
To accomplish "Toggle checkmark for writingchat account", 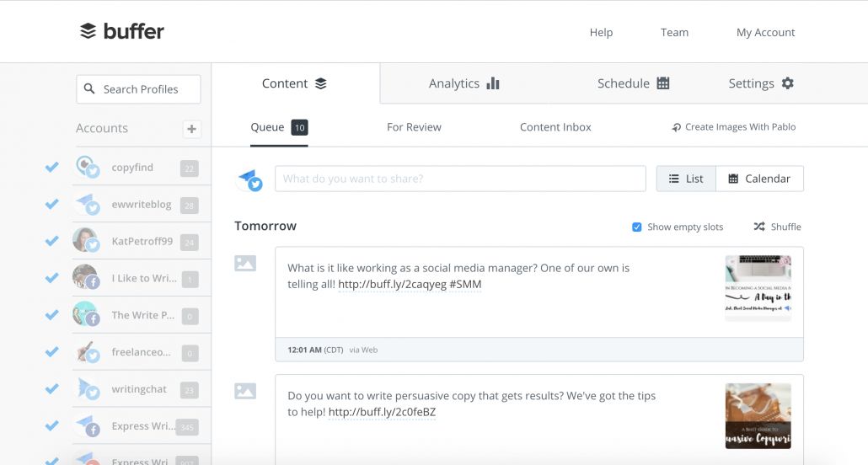I will 52,388.
